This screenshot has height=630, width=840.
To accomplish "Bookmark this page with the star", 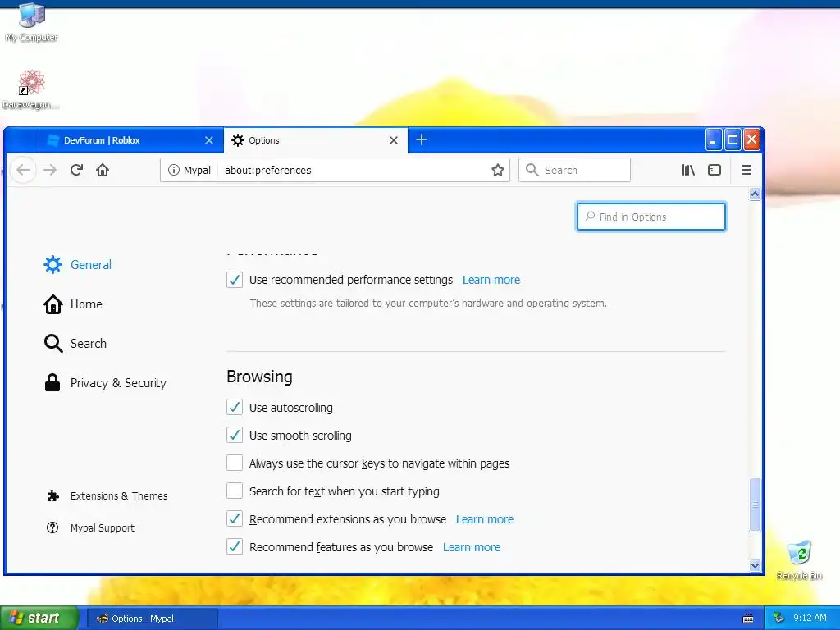I will (498, 171).
